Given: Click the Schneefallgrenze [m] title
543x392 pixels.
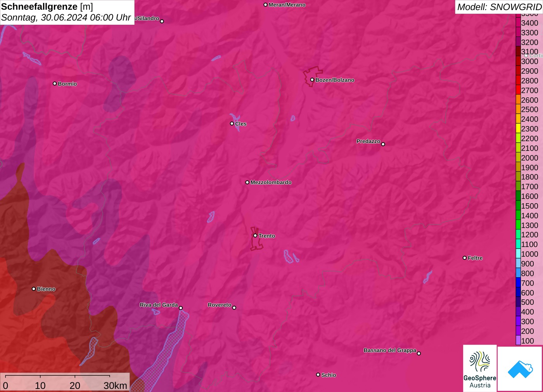Looking at the screenshot, I should (47, 7).
